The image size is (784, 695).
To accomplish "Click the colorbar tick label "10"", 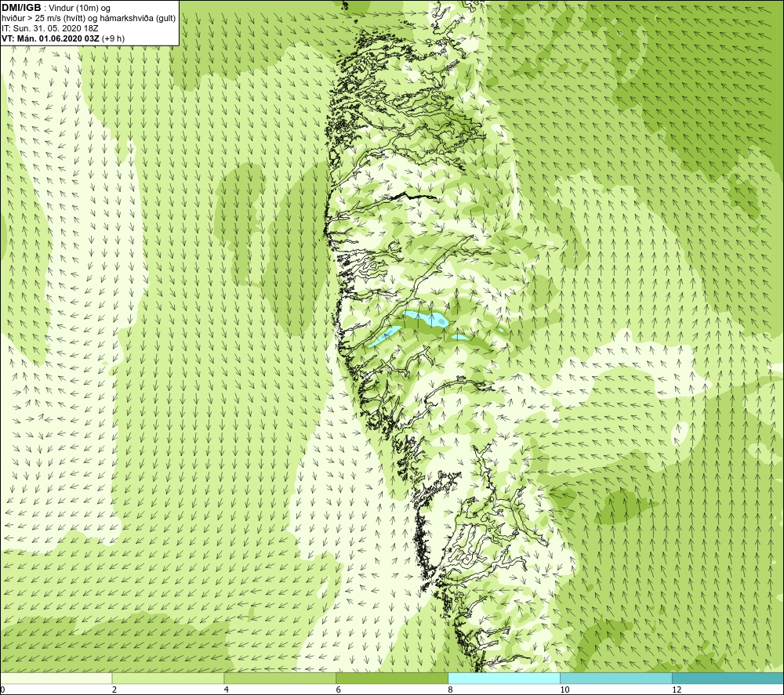I will (x=564, y=690).
